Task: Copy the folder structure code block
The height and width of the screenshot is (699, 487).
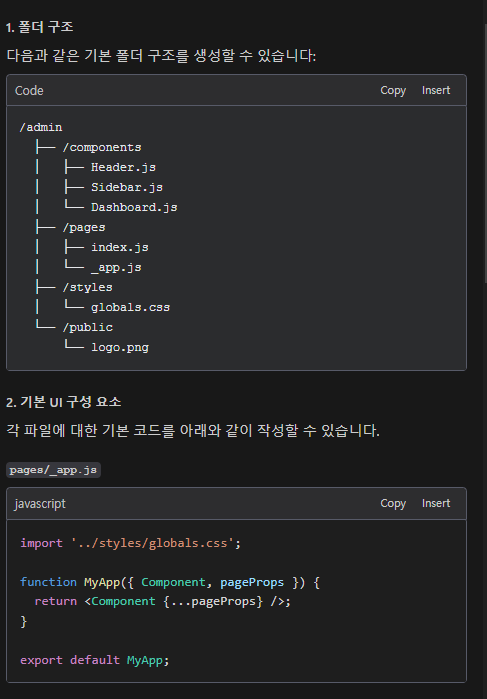Action: (393, 90)
